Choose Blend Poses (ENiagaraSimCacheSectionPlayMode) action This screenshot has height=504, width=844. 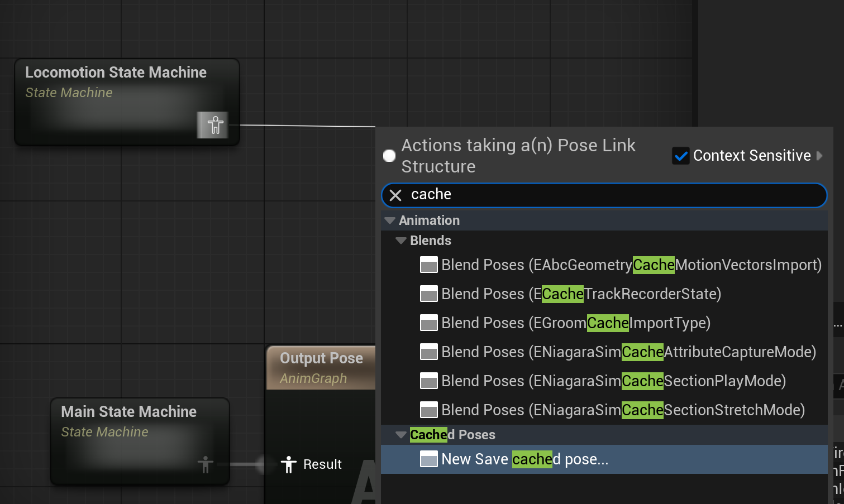tap(604, 381)
